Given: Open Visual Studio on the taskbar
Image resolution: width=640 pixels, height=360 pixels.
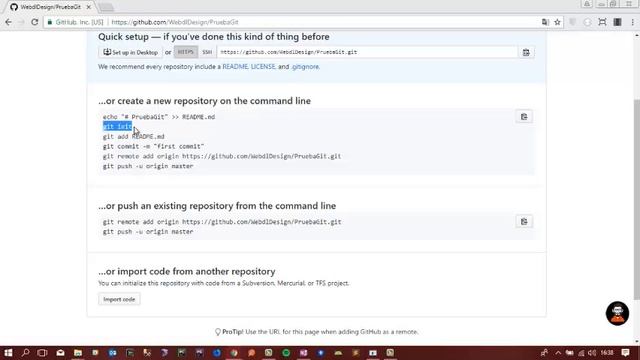Looking at the screenshot, I should click(164, 353).
